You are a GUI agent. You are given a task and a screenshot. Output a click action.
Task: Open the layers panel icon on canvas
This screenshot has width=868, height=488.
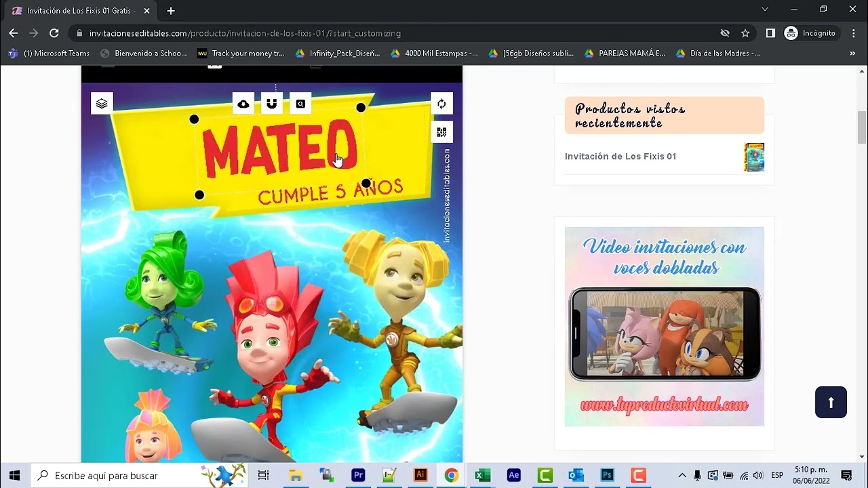tap(102, 104)
